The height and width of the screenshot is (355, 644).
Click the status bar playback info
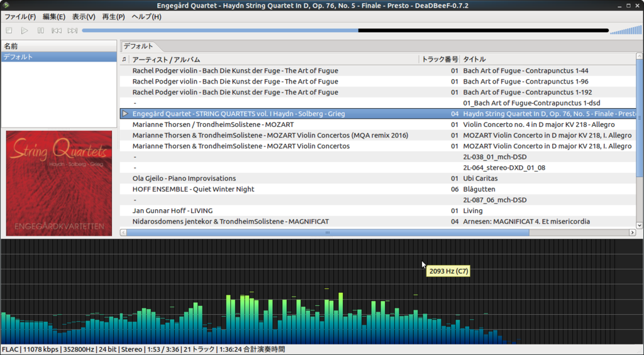(143, 349)
